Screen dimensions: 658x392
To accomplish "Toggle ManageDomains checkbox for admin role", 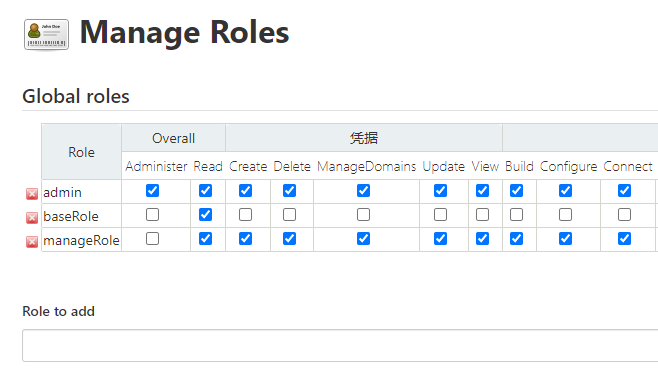I will [x=363, y=191].
